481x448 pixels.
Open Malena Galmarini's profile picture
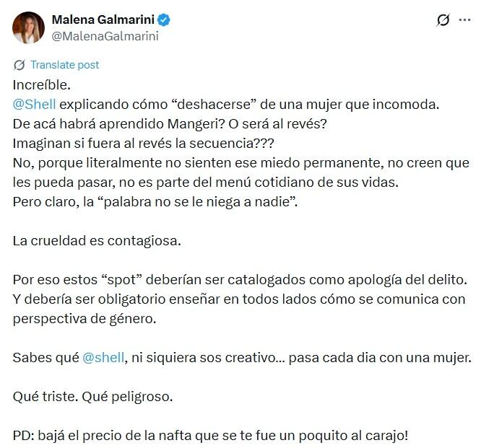click(x=29, y=27)
